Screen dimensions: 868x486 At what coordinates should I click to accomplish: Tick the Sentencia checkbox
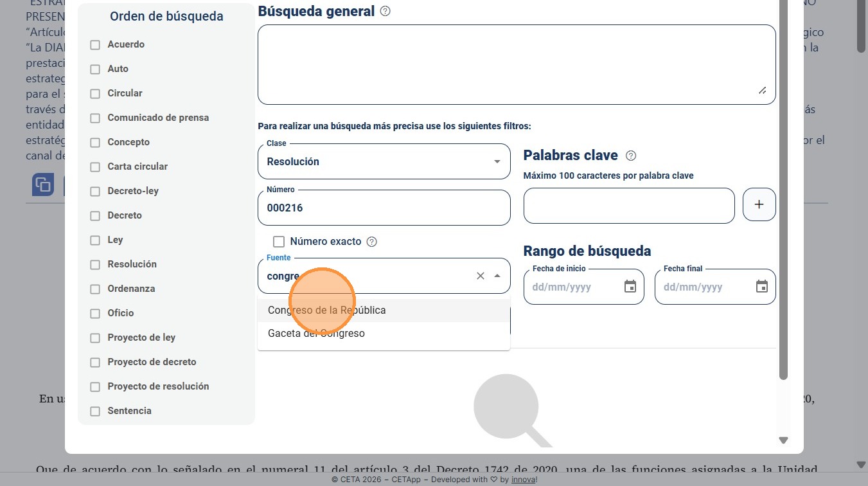pyautogui.click(x=95, y=411)
